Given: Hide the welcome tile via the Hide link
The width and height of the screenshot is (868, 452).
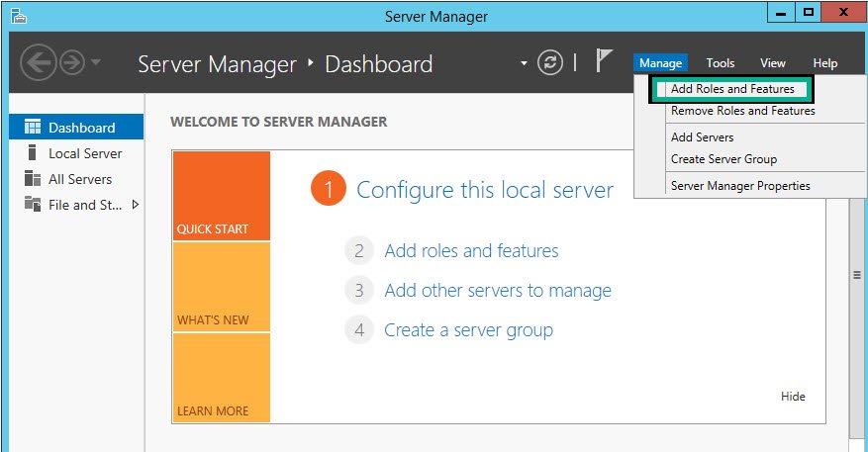Looking at the screenshot, I should (793, 397).
